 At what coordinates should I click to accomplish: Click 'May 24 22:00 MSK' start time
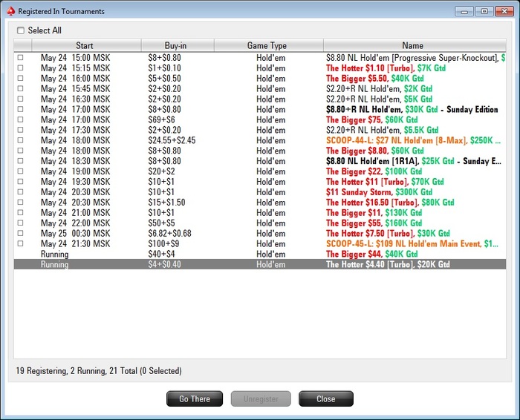(75, 223)
